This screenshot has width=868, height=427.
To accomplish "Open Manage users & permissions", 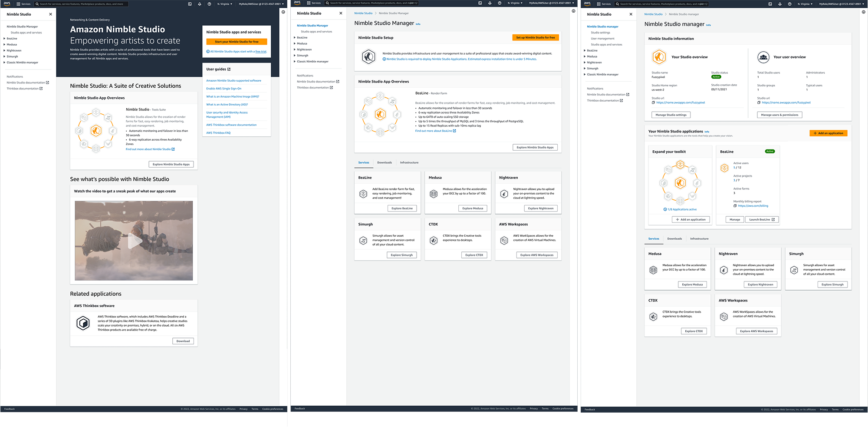I will 779,115.
